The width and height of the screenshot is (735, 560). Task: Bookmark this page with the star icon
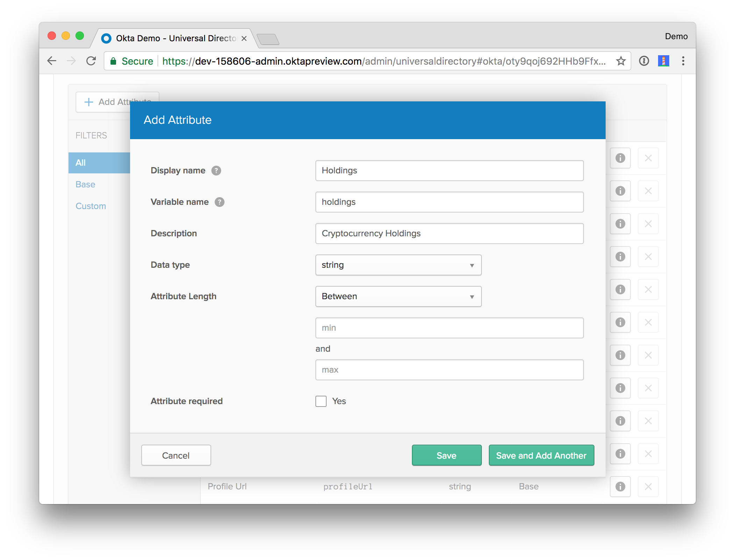tap(621, 61)
